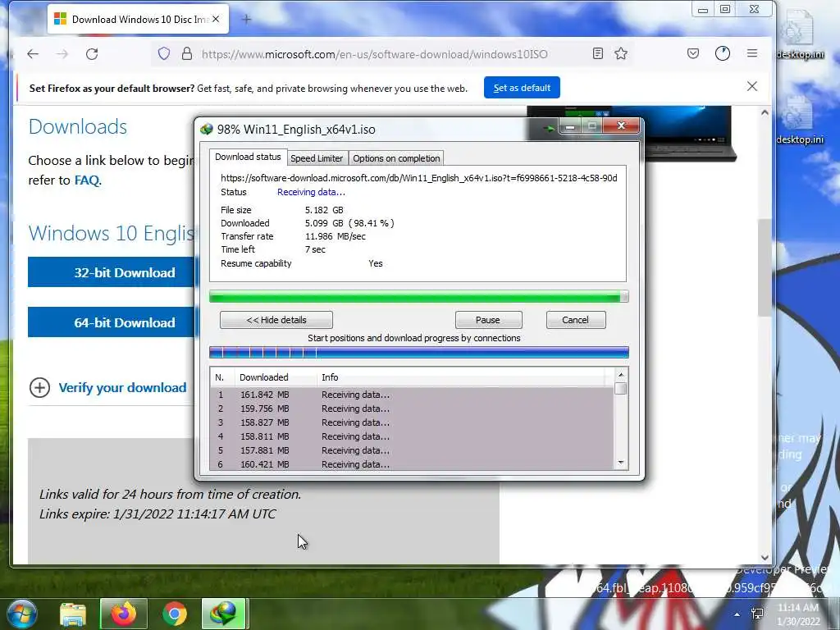Screen dimensions: 840x630
Task: Click the connections list scrollbar thumb
Action: pos(621,388)
